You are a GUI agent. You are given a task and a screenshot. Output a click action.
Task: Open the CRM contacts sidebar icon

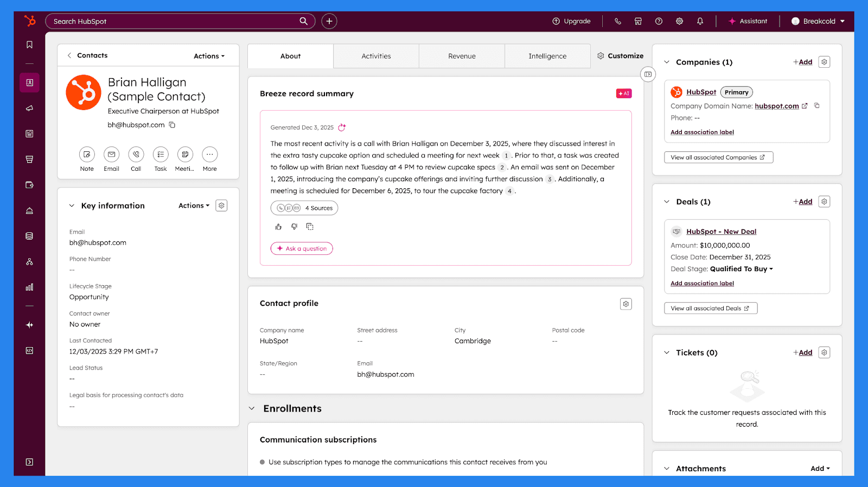[x=29, y=82]
